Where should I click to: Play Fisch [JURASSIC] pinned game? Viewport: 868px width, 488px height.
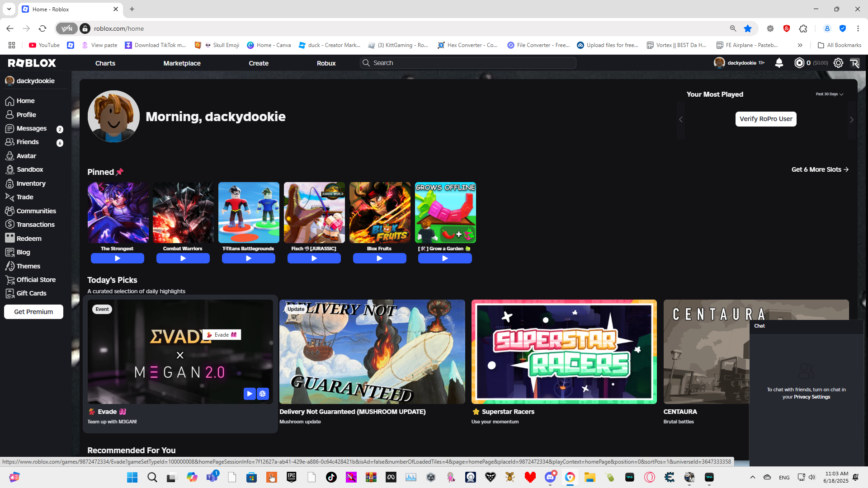point(314,258)
